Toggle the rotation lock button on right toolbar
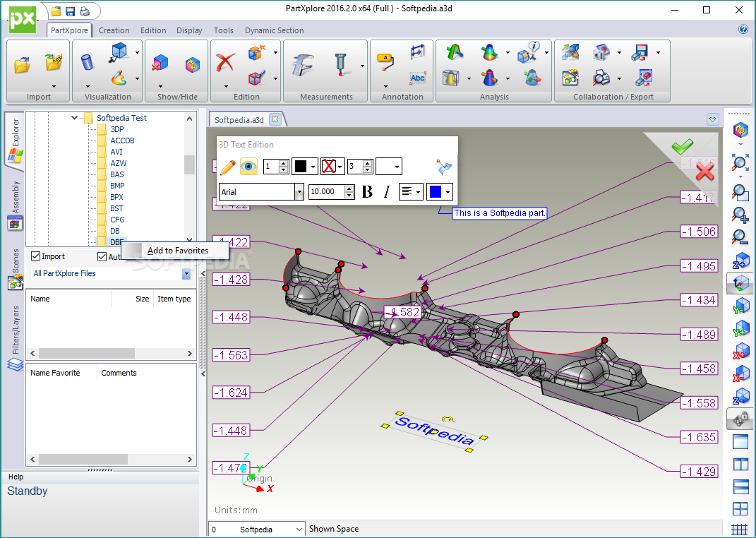 pos(740,419)
